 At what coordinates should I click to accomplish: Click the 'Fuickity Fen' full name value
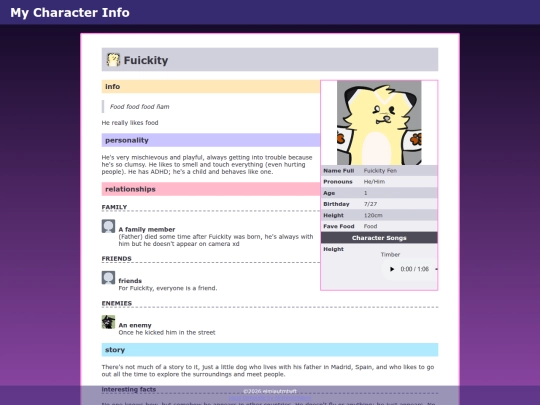click(x=380, y=170)
